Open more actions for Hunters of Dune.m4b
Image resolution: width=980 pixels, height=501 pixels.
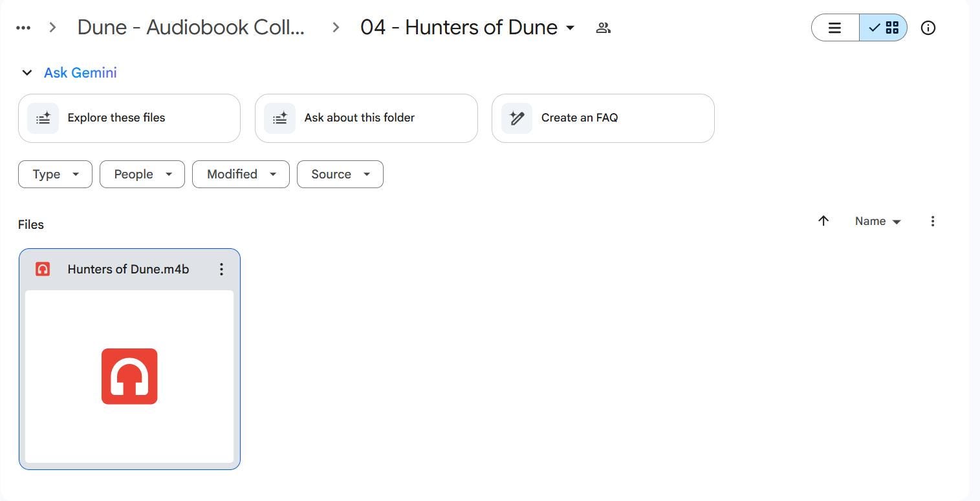[x=221, y=269]
